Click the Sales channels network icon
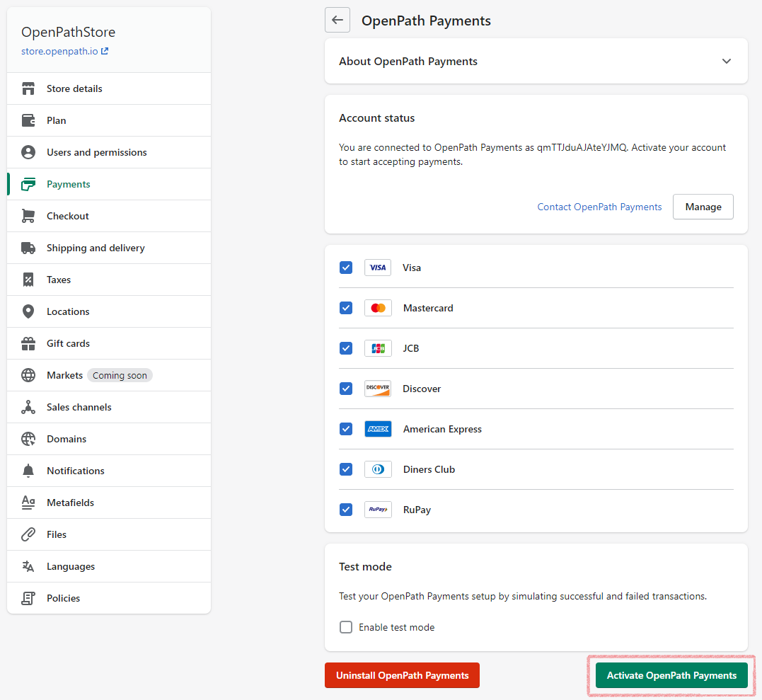Viewport: 762px width, 700px height. [x=28, y=407]
